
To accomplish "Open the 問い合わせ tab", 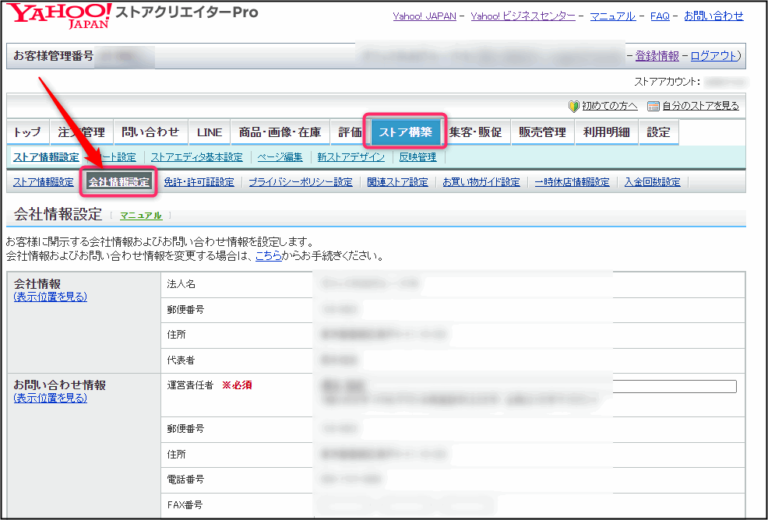I will (x=151, y=132).
